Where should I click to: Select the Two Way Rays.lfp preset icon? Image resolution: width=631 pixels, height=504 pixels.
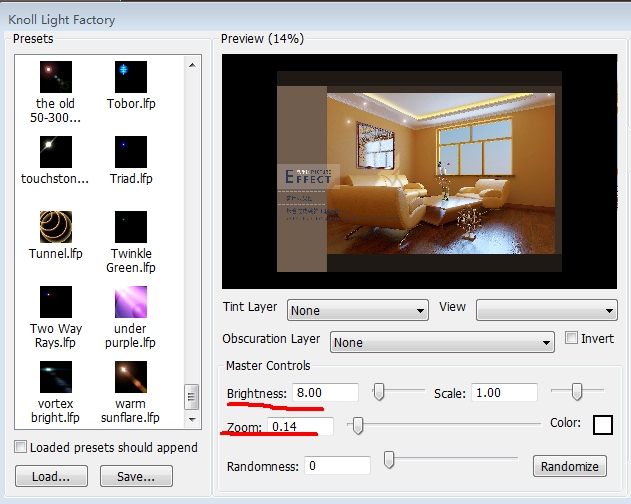click(56, 302)
